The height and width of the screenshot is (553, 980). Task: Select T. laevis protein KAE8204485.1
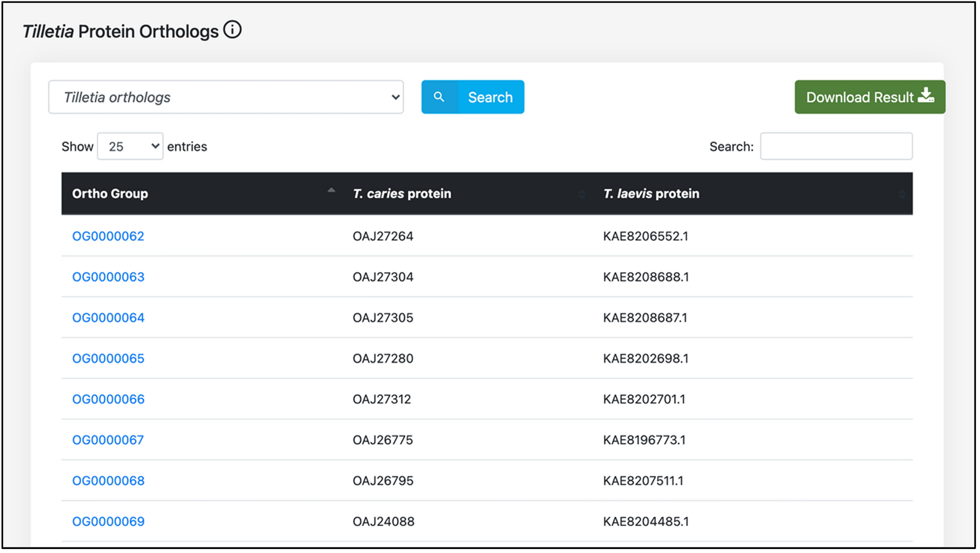pyautogui.click(x=646, y=521)
